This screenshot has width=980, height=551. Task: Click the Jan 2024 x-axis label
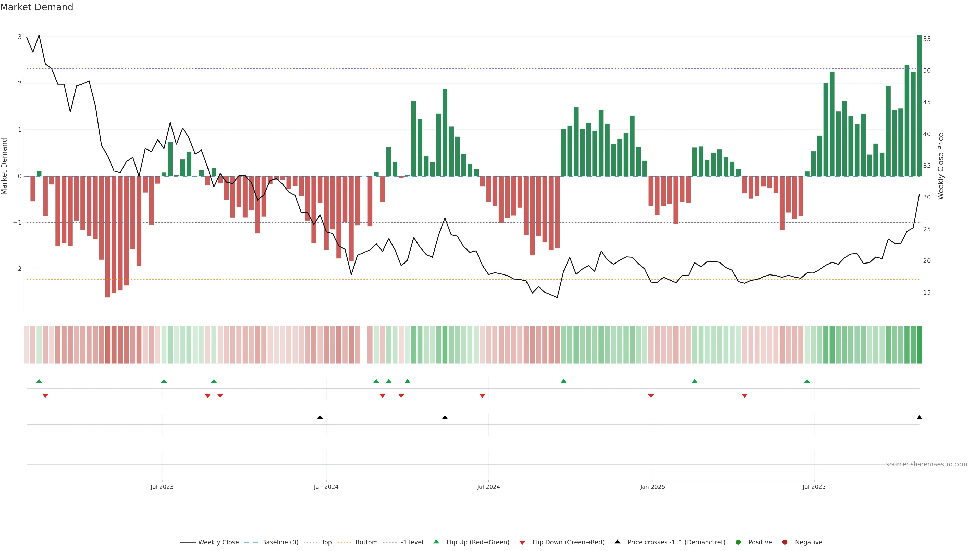326,487
